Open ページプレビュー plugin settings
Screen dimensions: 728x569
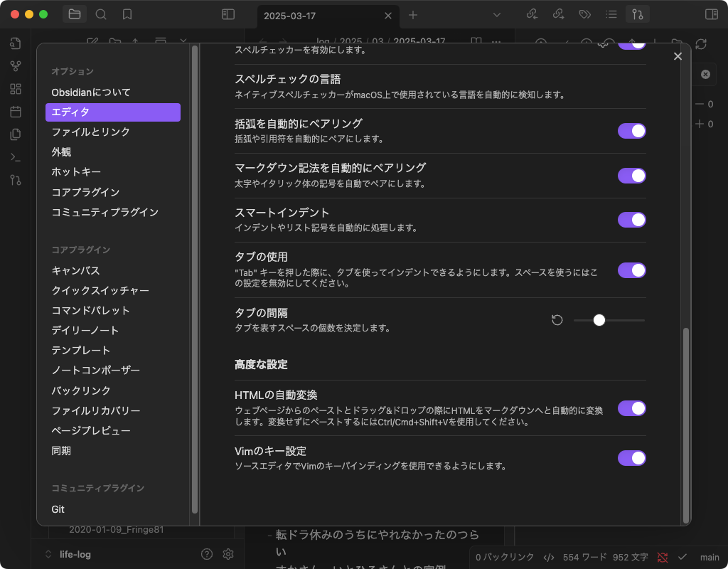113,430
